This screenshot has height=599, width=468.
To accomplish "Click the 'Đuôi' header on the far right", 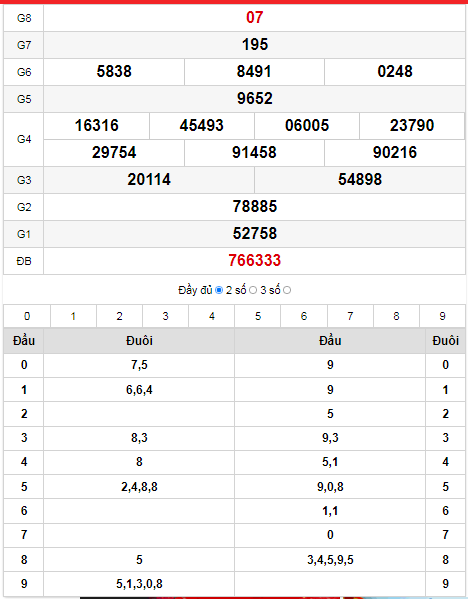I will tap(445, 341).
